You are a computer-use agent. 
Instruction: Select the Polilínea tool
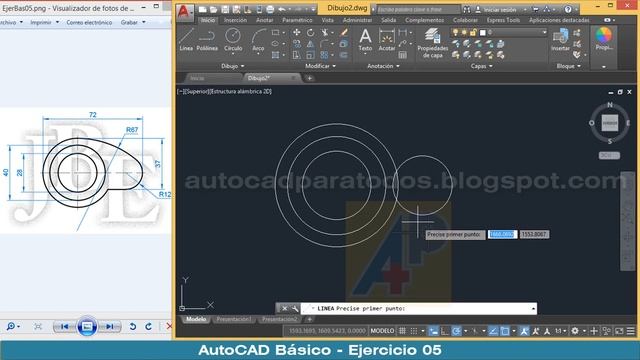pos(207,40)
